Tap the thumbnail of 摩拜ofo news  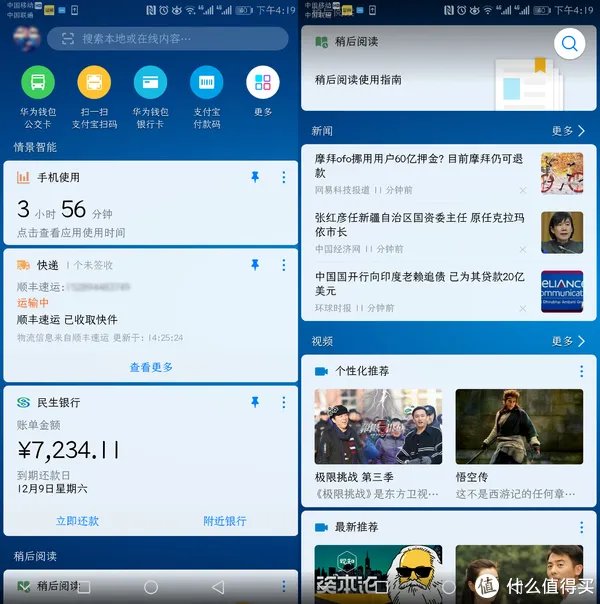click(562, 173)
